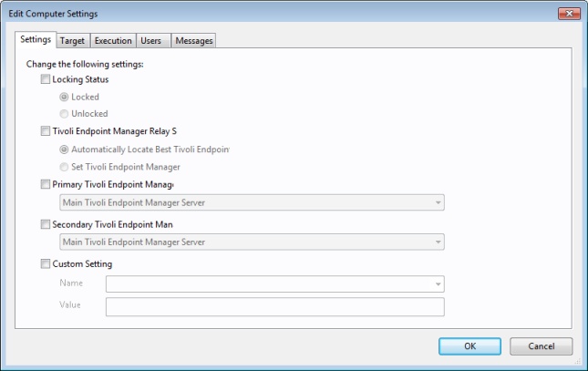Toggle Primary Tivoli Endpoint Manager checkbox
The width and height of the screenshot is (588, 371).
click(x=46, y=185)
